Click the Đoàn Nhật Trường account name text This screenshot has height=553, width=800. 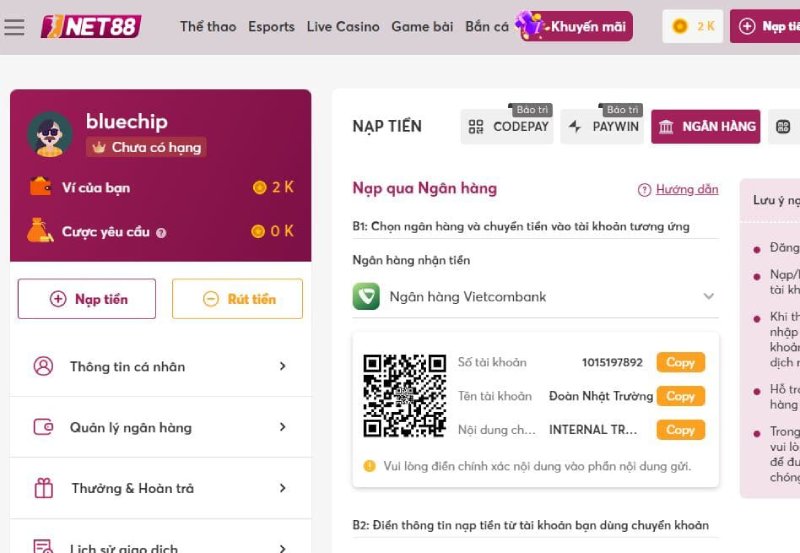[601, 396]
